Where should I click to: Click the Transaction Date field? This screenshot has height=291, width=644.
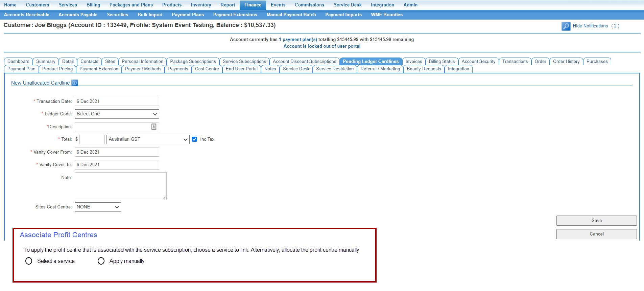(117, 102)
